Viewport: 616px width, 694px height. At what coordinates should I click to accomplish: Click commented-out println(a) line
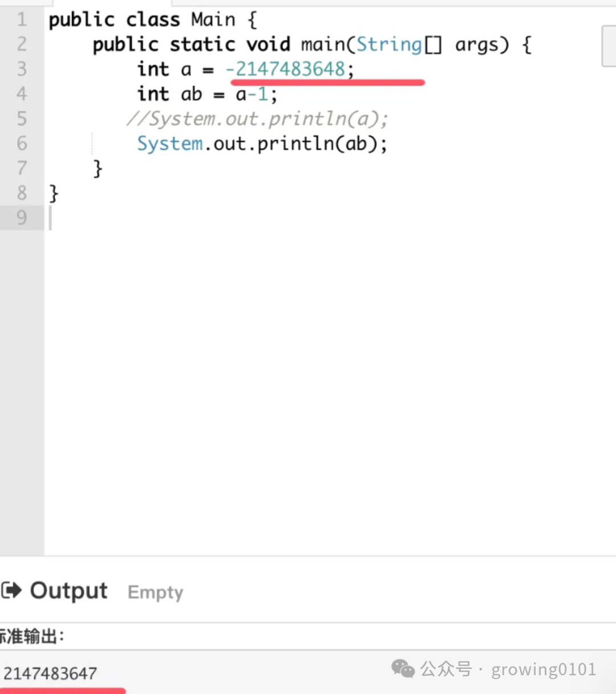tap(257, 119)
